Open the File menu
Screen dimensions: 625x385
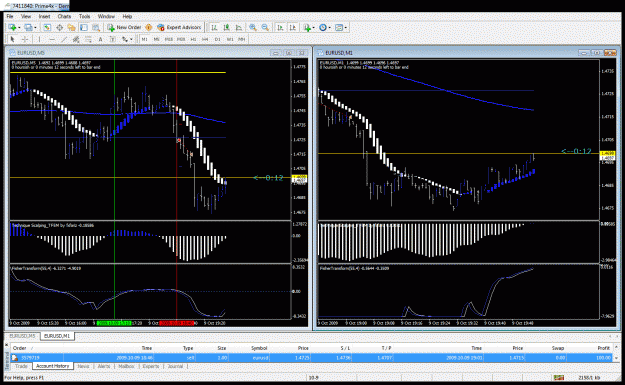[x=10, y=16]
